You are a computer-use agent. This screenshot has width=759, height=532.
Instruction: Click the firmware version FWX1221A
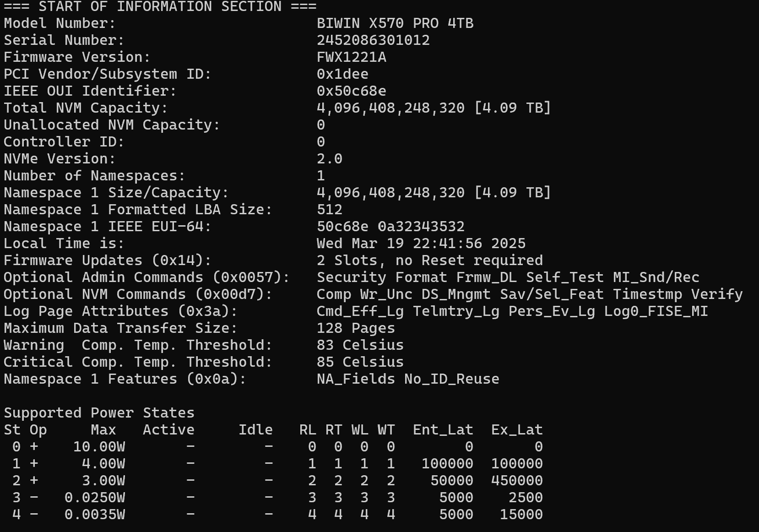point(351,57)
